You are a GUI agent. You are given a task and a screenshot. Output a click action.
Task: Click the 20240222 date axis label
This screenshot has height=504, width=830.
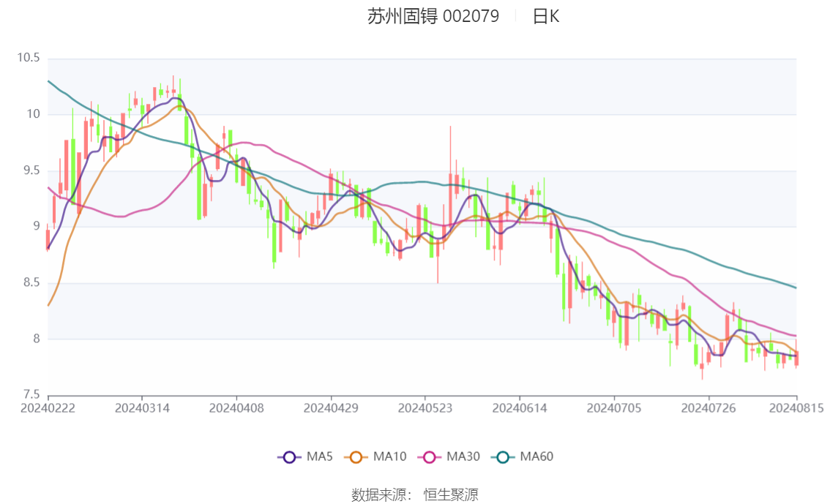48,408
